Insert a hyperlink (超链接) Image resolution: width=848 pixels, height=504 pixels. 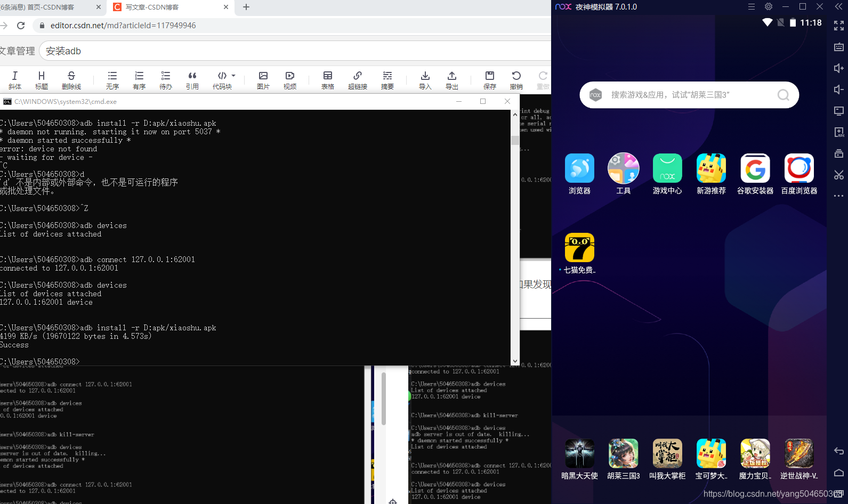358,80
